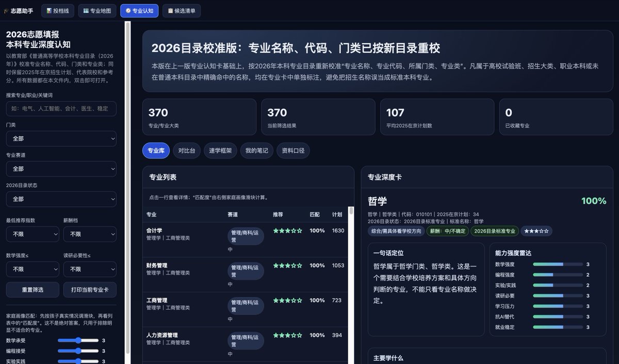Switch to the 对比台 sub-tab
Image resolution: width=619 pixels, height=364 pixels.
(187, 151)
